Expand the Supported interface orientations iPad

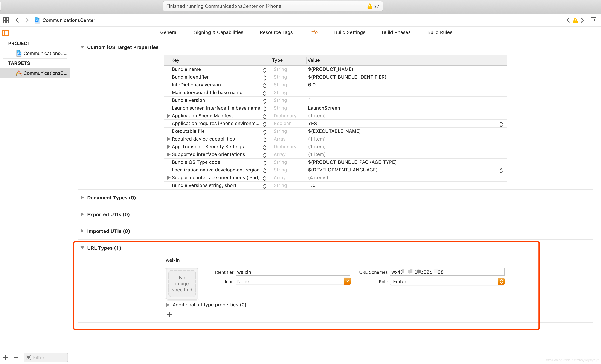coord(169,178)
